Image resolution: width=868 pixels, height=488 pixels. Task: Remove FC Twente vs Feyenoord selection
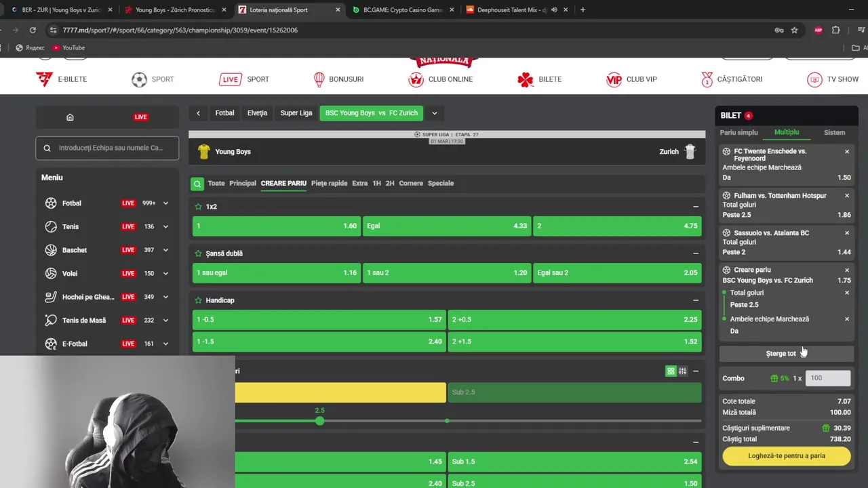coord(847,152)
